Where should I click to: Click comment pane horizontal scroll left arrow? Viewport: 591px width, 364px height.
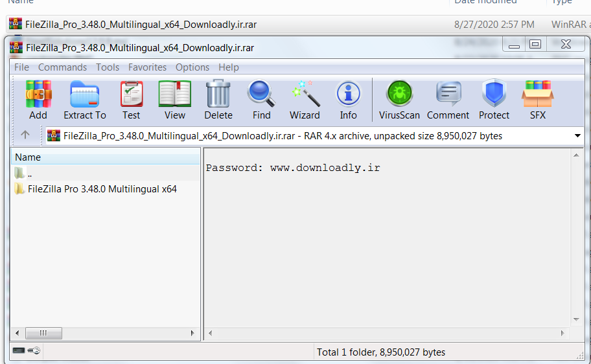tap(211, 333)
